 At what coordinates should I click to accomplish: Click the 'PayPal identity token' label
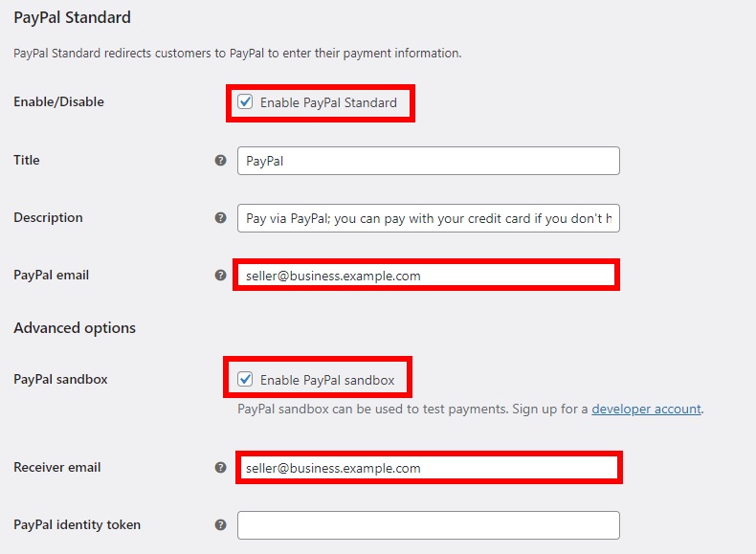(x=77, y=524)
